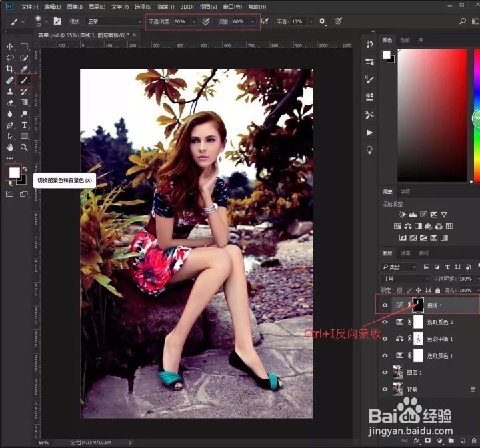Open smoothing options gear button
Viewport: 480px width, 448px height.
point(322,21)
